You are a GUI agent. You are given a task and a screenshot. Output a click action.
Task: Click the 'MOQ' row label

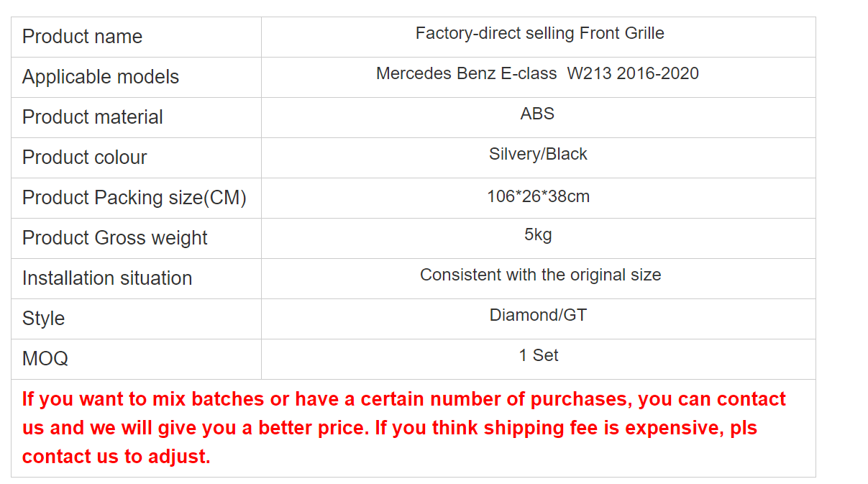click(x=45, y=359)
